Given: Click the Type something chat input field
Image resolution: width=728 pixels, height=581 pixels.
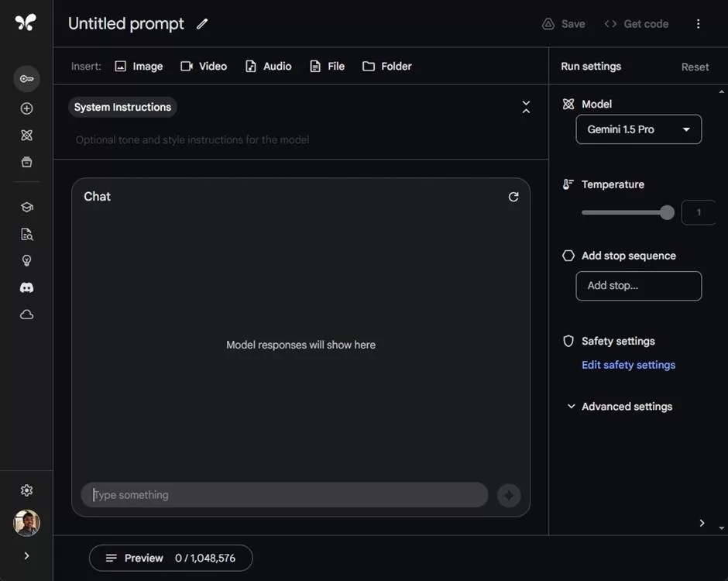Looking at the screenshot, I should (284, 495).
